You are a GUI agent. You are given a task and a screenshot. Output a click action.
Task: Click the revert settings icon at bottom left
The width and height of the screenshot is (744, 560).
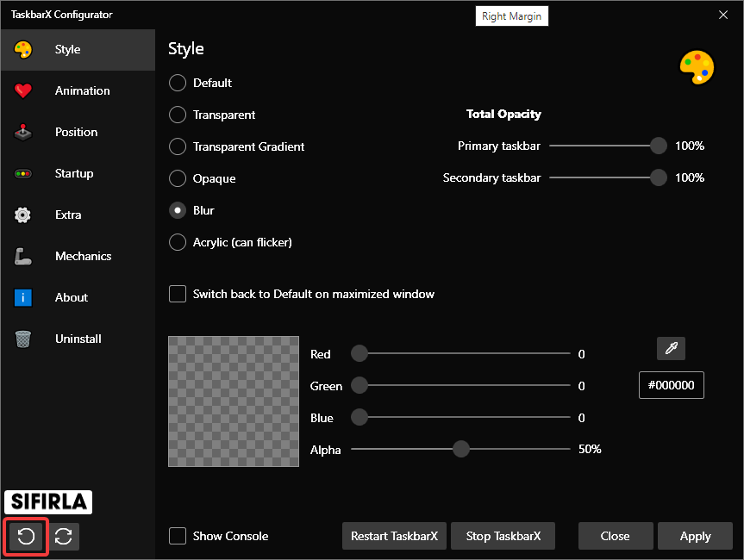pyautogui.click(x=27, y=536)
